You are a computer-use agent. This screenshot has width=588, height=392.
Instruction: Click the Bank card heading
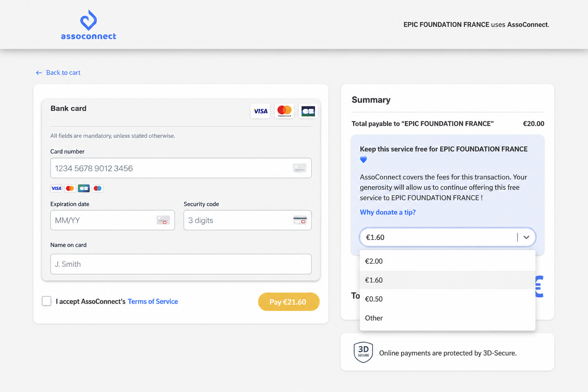click(69, 108)
